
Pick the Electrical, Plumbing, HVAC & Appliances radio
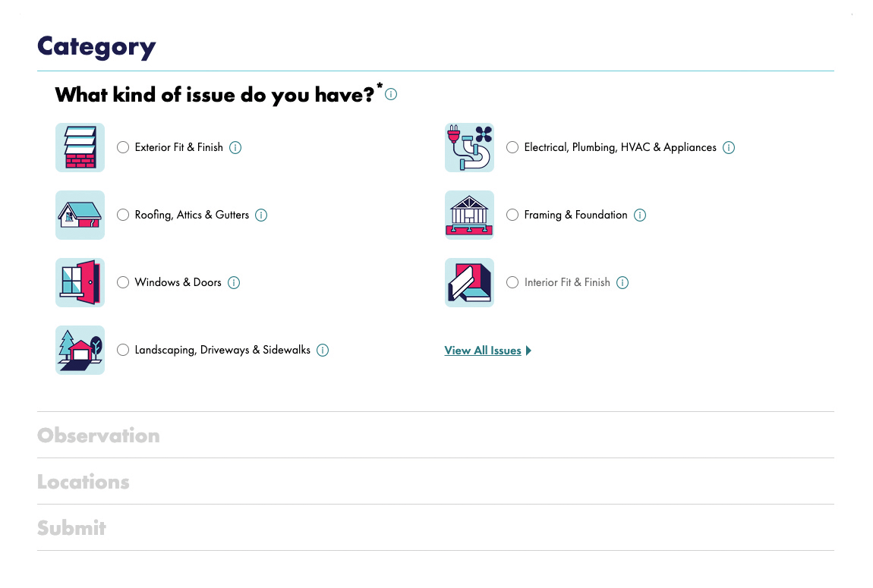click(x=512, y=148)
